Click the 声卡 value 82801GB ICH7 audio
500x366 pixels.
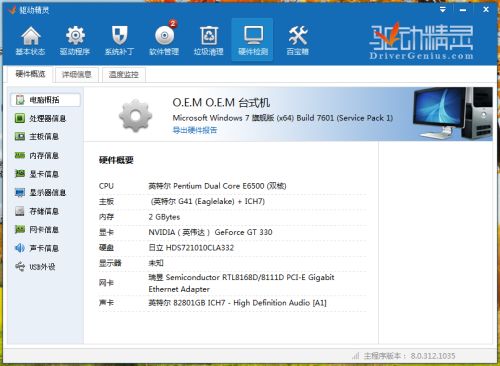(237, 303)
